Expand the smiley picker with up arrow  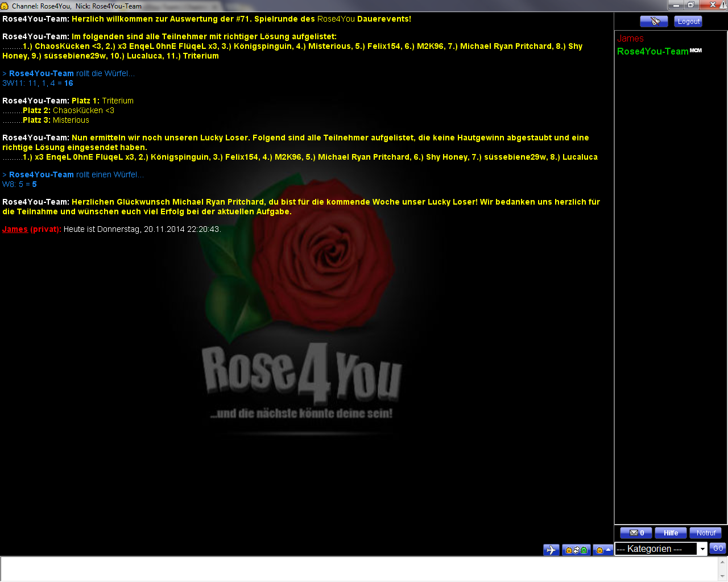point(602,550)
